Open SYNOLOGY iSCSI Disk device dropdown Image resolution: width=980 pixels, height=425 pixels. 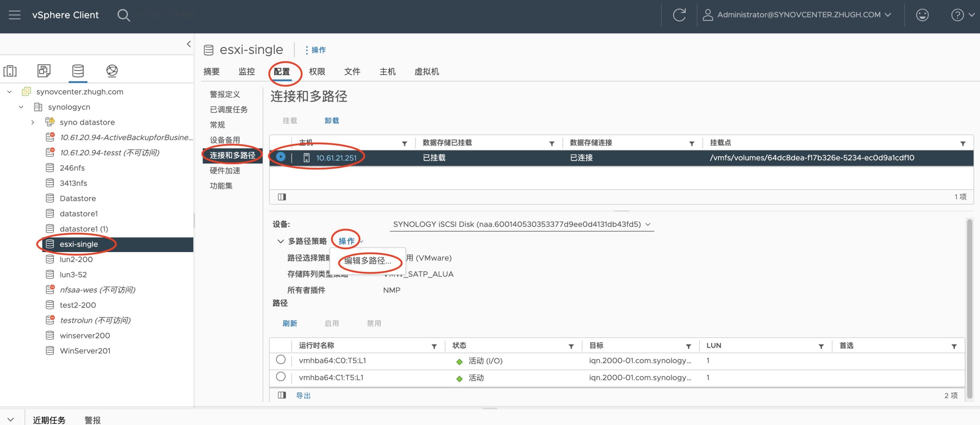[522, 225]
